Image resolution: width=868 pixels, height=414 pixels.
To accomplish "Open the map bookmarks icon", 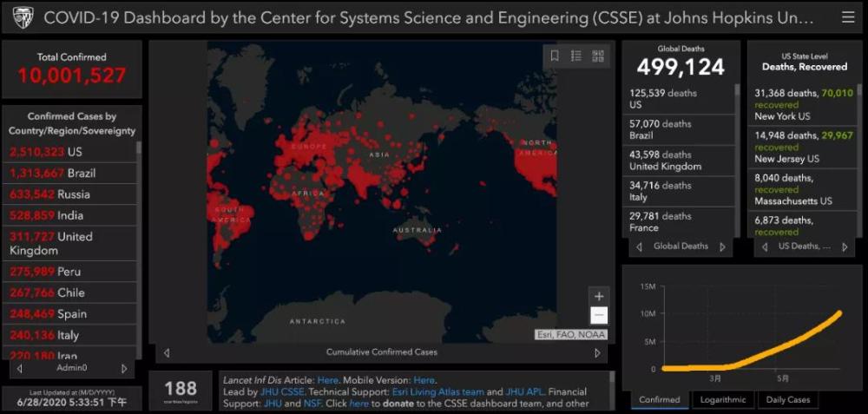I will point(555,56).
